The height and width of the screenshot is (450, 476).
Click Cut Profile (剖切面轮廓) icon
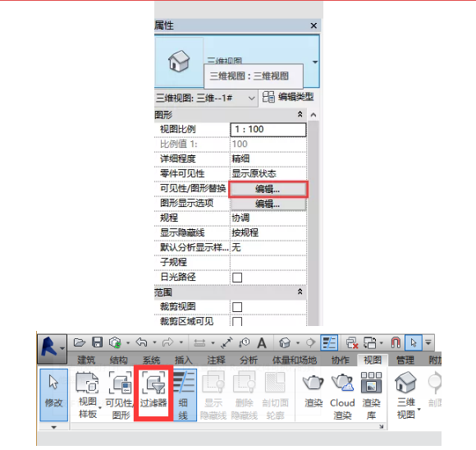pyautogui.click(x=275, y=396)
